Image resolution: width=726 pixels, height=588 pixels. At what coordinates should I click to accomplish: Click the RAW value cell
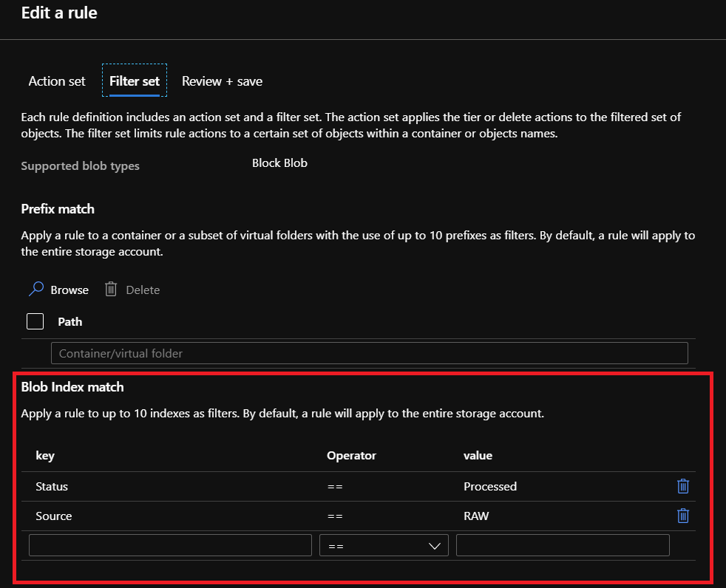[476, 516]
